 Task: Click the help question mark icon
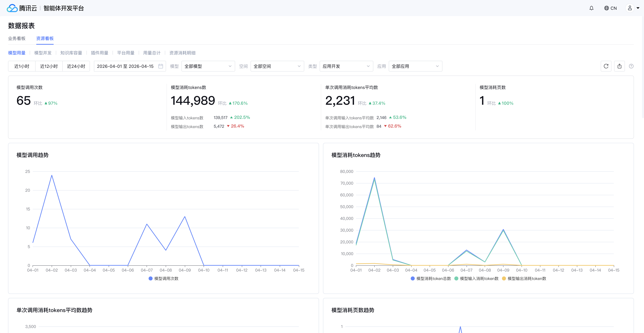point(631,66)
